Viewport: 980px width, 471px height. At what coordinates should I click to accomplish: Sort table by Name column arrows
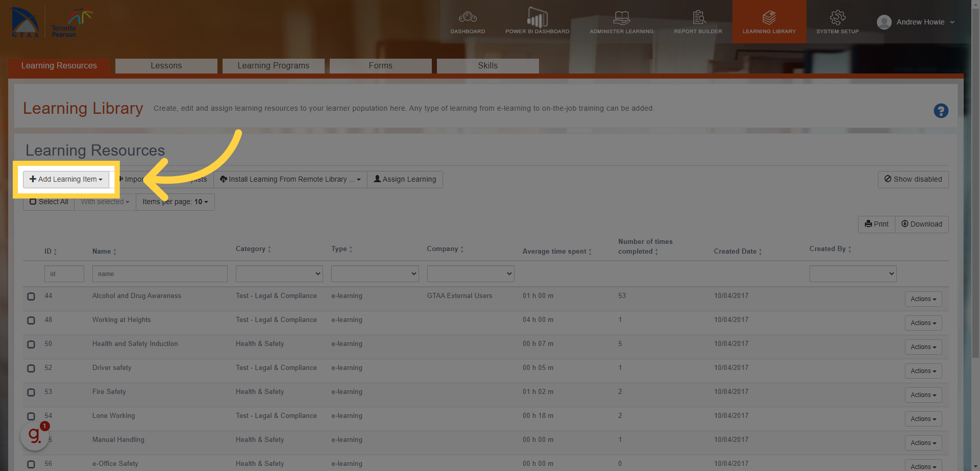tap(115, 252)
